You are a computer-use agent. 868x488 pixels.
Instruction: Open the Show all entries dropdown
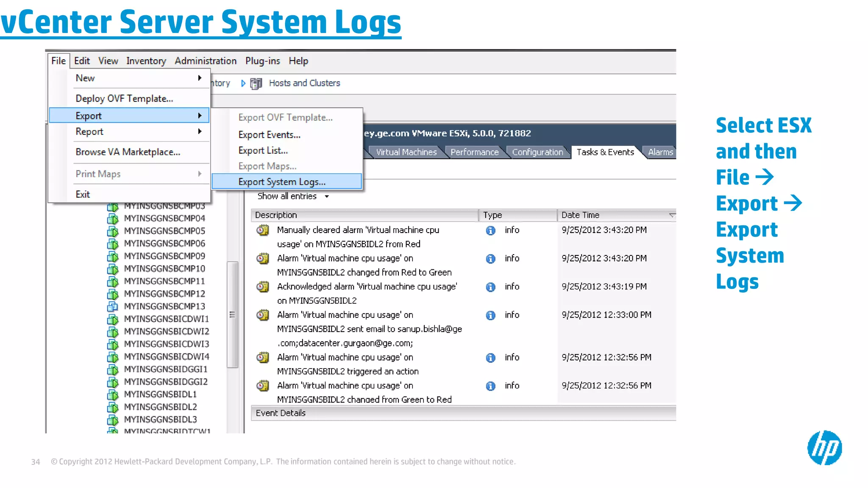[x=293, y=196]
